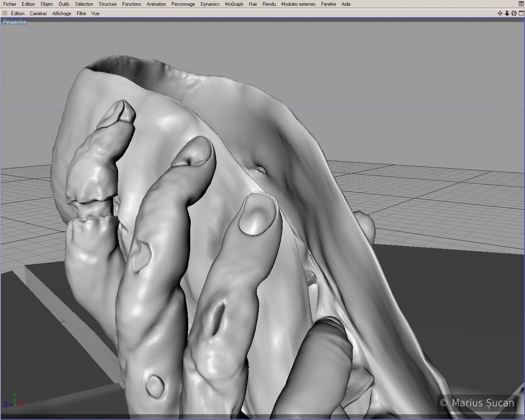
Task: Open the Personnage menu
Action: click(183, 4)
